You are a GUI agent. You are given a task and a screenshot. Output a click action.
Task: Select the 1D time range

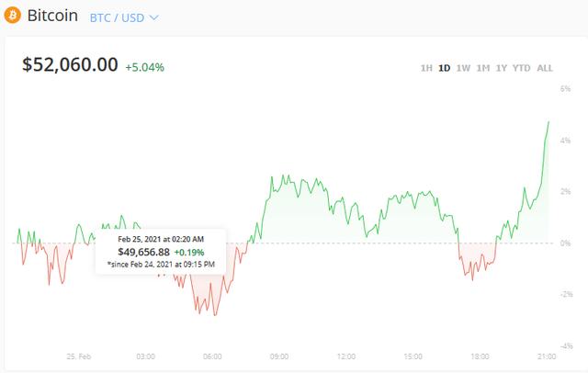pyautogui.click(x=445, y=68)
